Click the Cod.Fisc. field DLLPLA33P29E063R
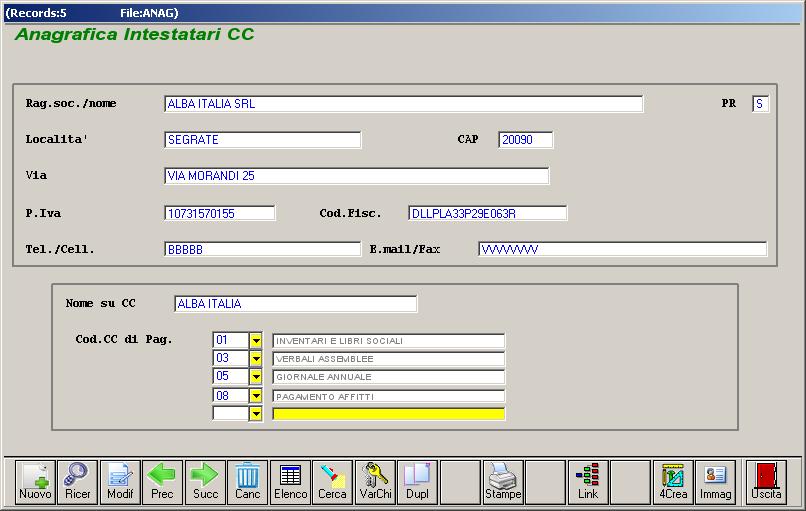 (488, 213)
